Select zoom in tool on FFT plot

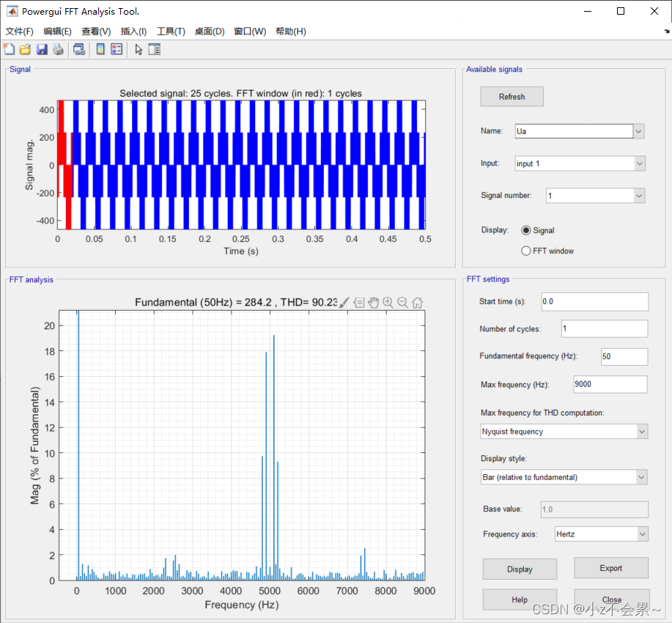(x=388, y=302)
